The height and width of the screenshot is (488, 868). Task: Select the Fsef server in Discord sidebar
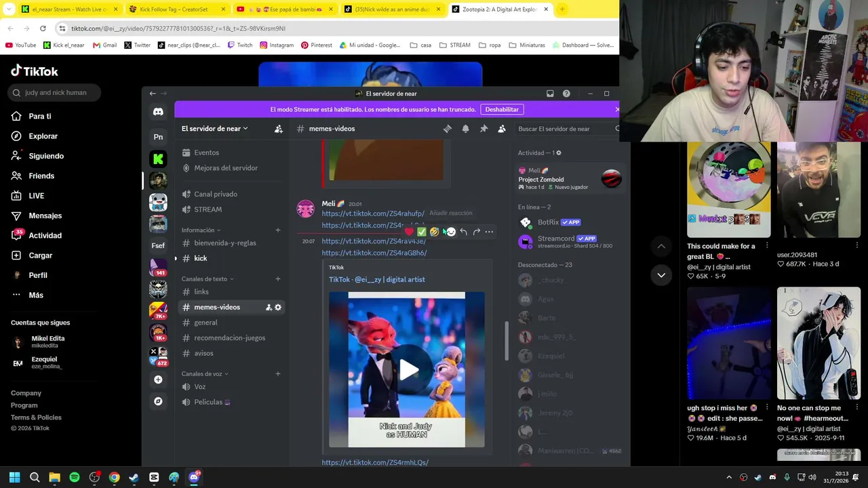158,245
